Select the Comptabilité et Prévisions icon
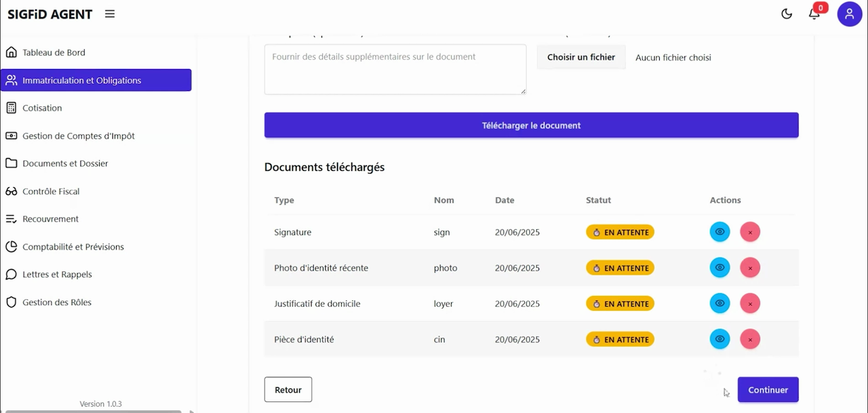 (x=12, y=247)
